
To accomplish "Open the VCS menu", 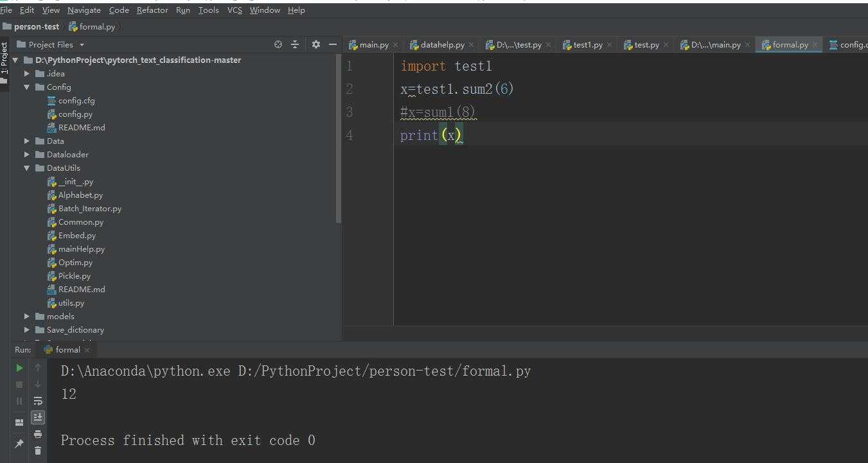I will pyautogui.click(x=235, y=10).
